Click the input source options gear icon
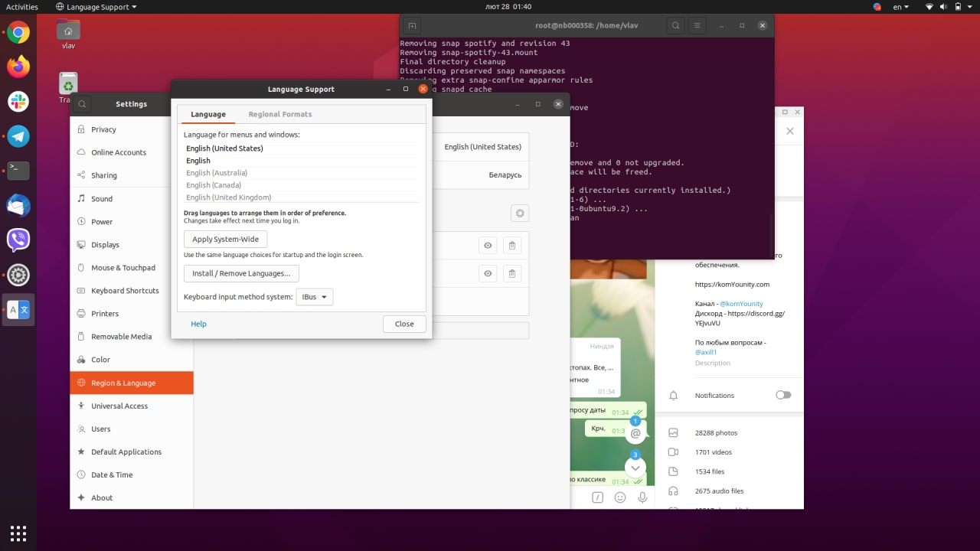This screenshot has height=551, width=980. tap(519, 214)
